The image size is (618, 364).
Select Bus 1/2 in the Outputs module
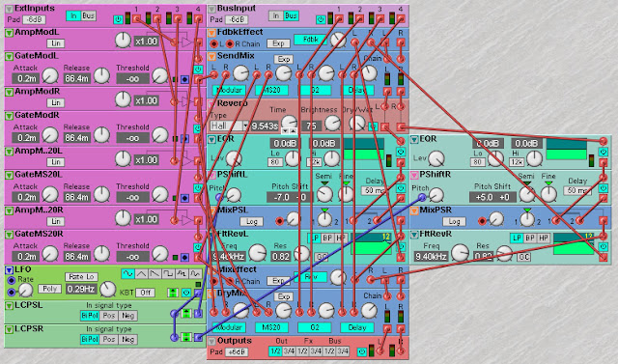click(x=329, y=351)
